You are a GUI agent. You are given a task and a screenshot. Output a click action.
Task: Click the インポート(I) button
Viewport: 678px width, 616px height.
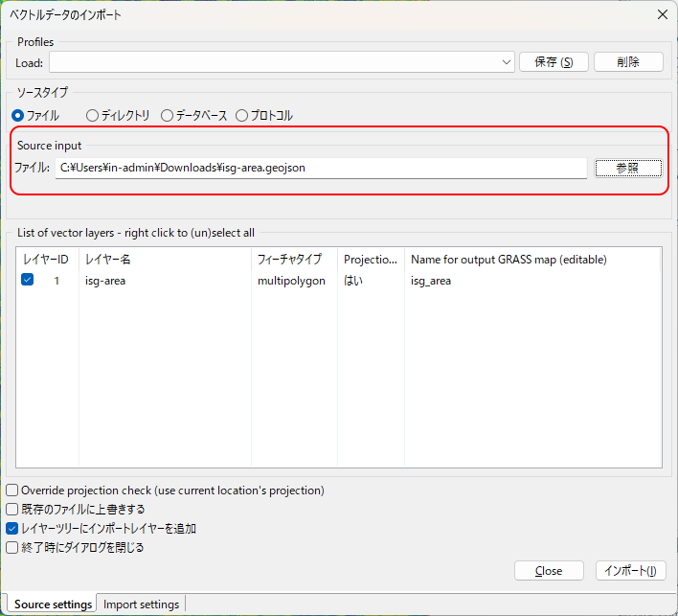pos(630,571)
